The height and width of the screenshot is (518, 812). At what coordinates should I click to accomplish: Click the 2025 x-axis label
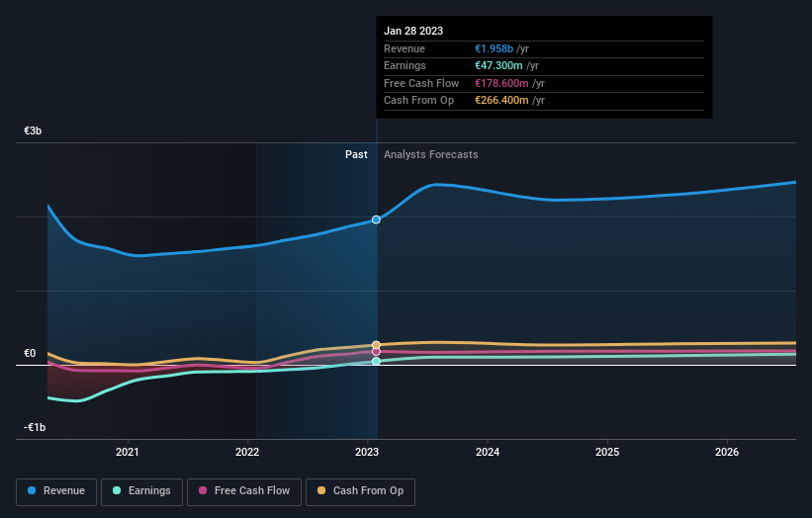(607, 452)
